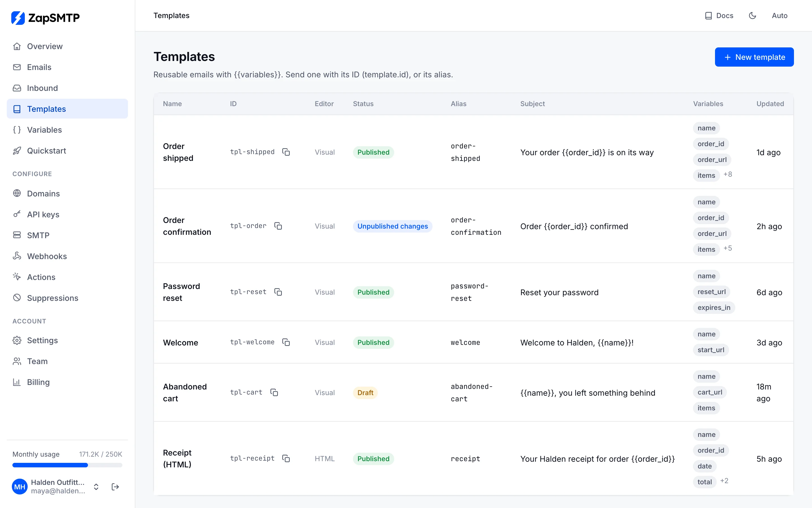Open account Settings
Viewport: 812px width, 508px height.
pyautogui.click(x=67, y=340)
